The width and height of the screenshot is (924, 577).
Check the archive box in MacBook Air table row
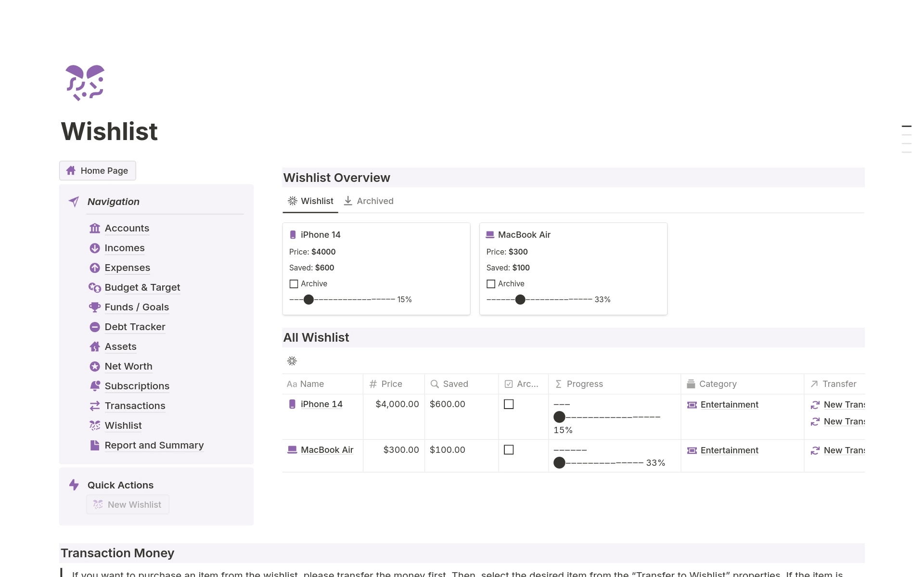pyautogui.click(x=509, y=449)
